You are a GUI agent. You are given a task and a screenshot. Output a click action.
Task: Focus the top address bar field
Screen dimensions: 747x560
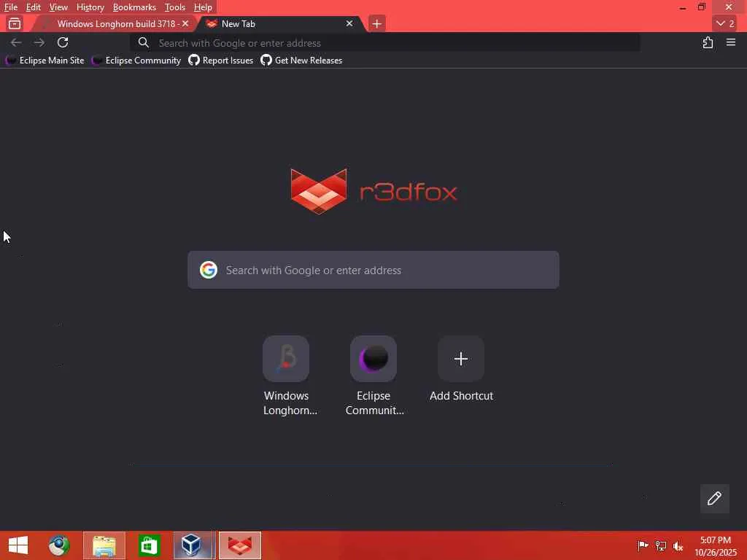point(385,43)
